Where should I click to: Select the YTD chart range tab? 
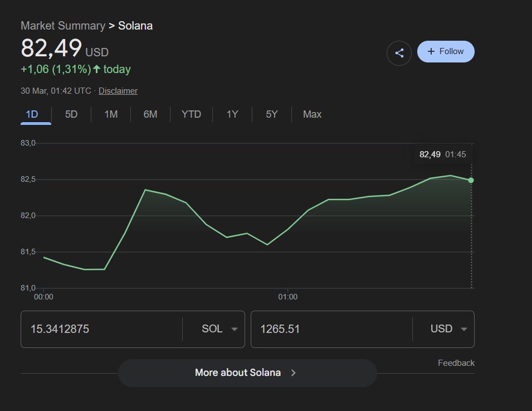coord(192,114)
